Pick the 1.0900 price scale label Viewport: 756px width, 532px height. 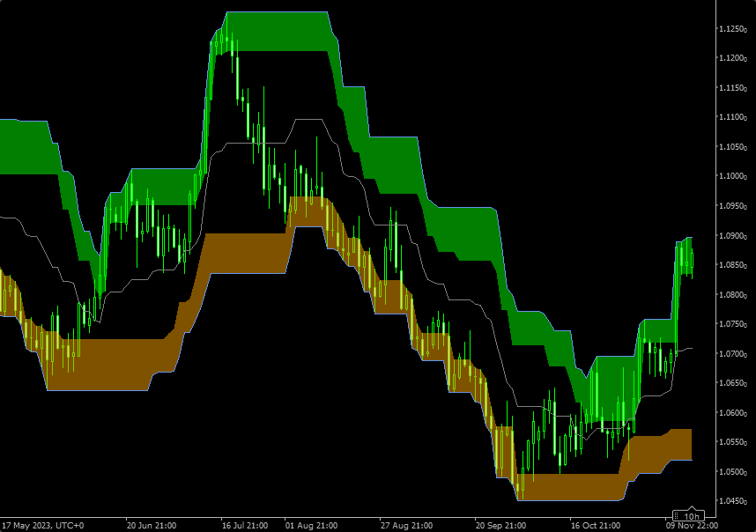click(x=733, y=236)
